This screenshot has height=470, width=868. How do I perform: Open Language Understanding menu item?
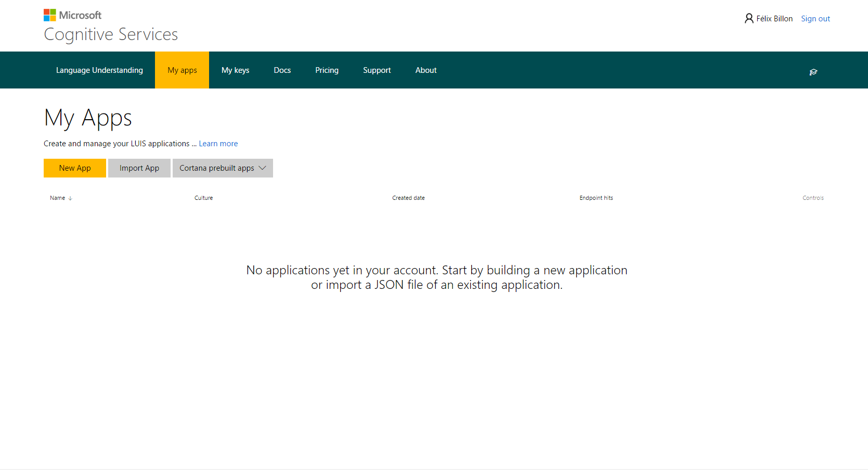point(99,70)
